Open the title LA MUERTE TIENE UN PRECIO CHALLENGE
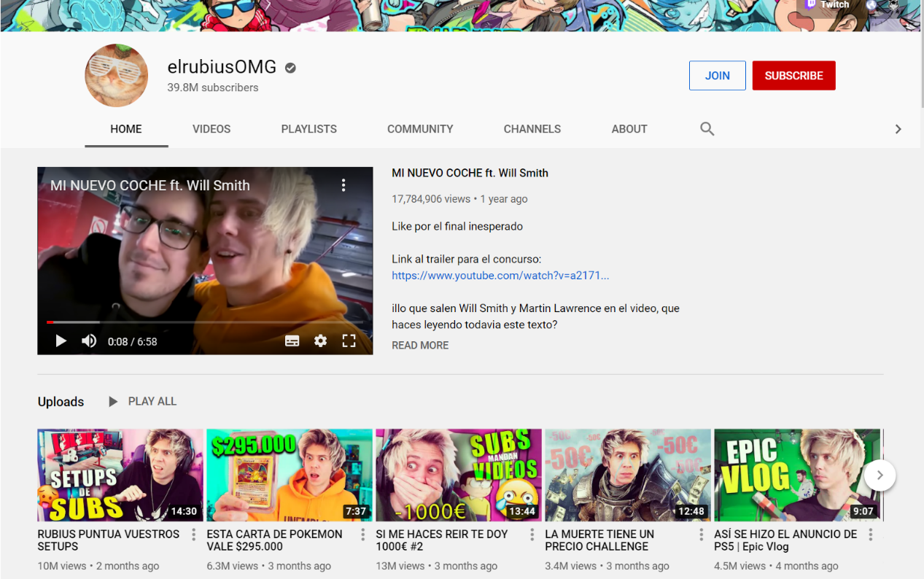 click(x=599, y=540)
